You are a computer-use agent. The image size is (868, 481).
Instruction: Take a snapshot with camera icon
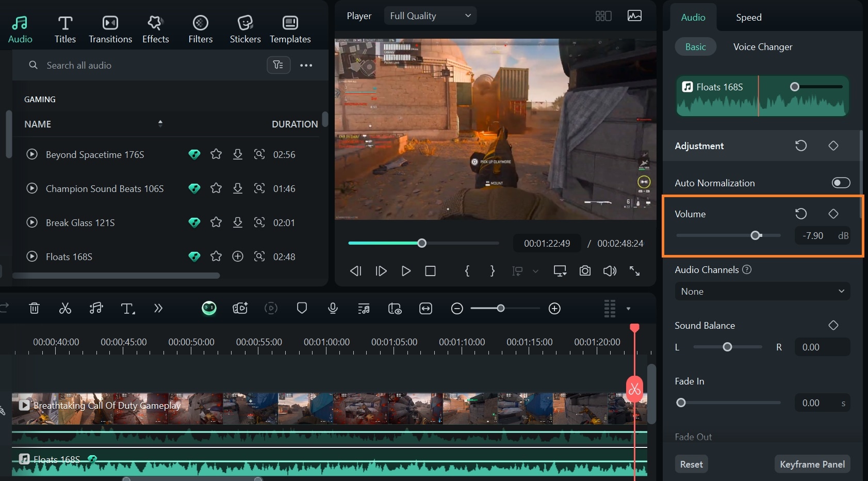pyautogui.click(x=585, y=271)
